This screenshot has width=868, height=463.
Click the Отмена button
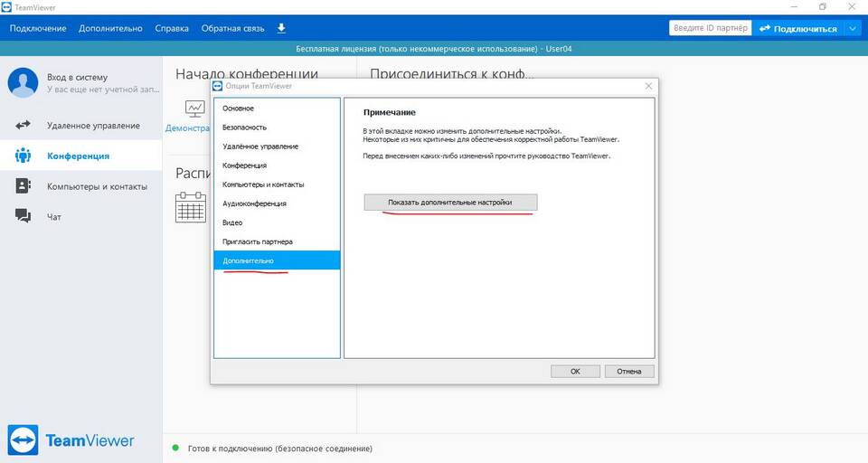629,371
